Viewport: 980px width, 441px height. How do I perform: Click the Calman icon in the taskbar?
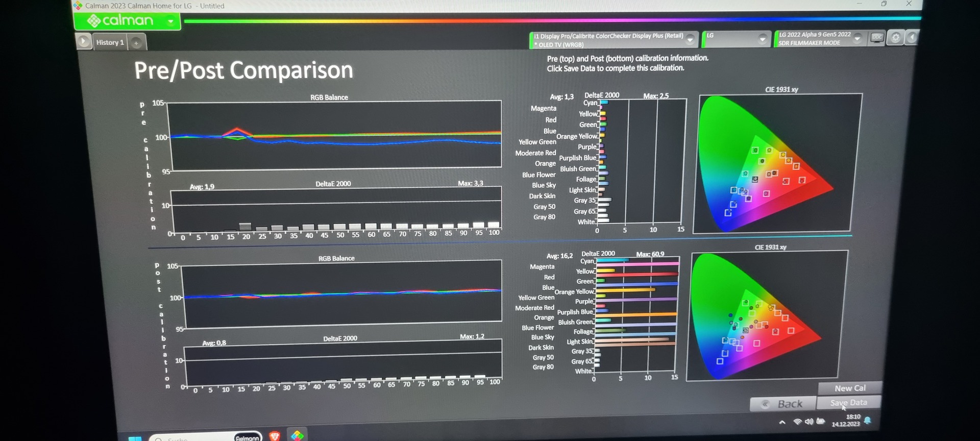pyautogui.click(x=297, y=435)
